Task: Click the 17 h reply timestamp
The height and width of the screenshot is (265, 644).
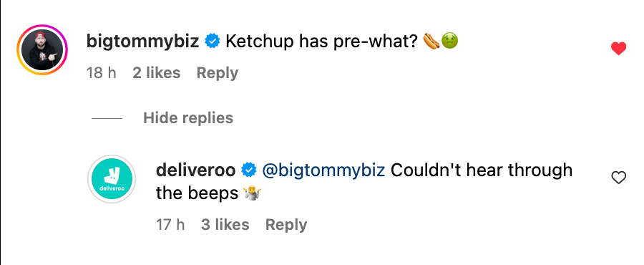Action: [x=170, y=225]
